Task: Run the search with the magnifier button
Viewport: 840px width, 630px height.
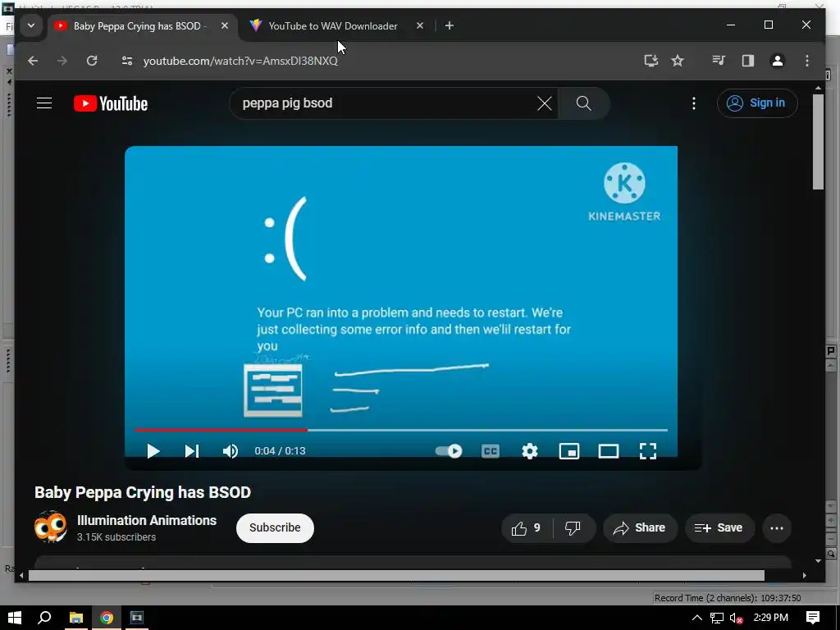Action: [584, 103]
